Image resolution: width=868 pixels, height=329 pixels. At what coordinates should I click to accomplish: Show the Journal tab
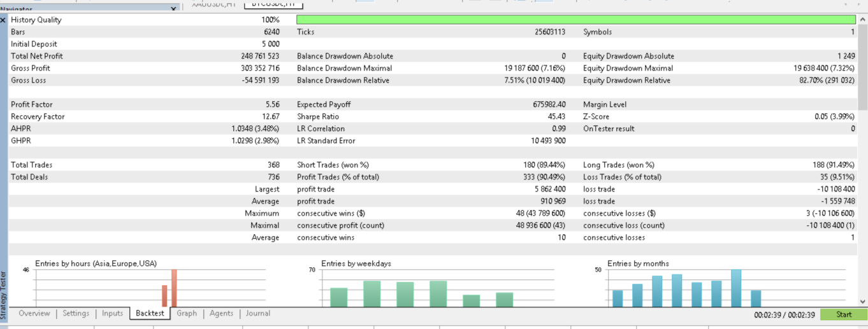tap(258, 314)
